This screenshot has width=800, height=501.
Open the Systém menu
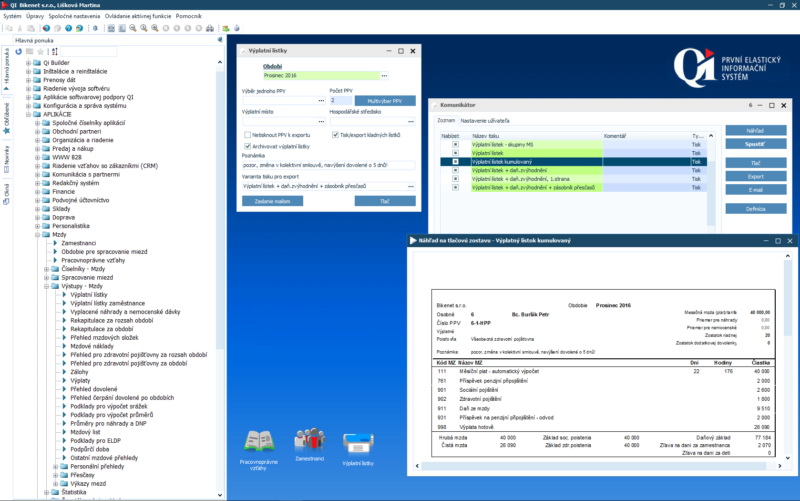point(12,16)
